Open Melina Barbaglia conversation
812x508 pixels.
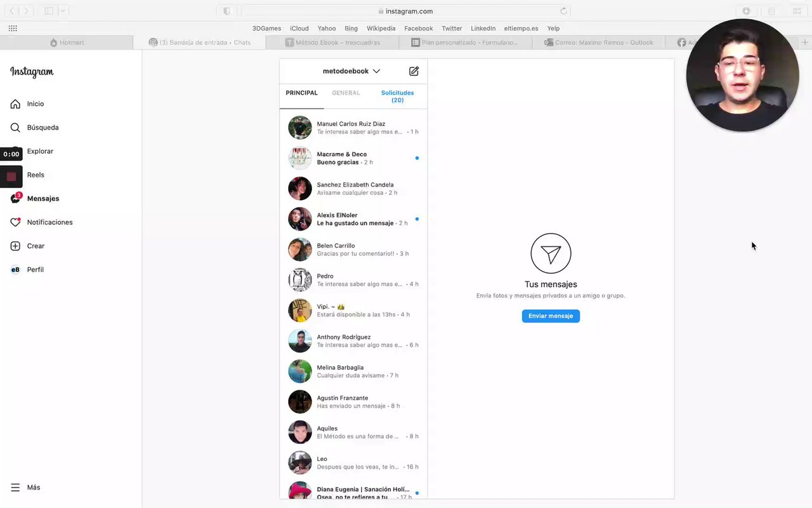(x=353, y=371)
